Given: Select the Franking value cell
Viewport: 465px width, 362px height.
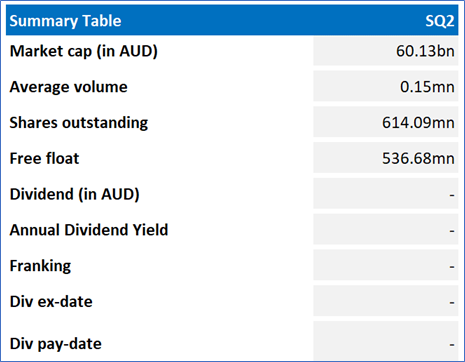Looking at the screenshot, I should click(386, 266).
